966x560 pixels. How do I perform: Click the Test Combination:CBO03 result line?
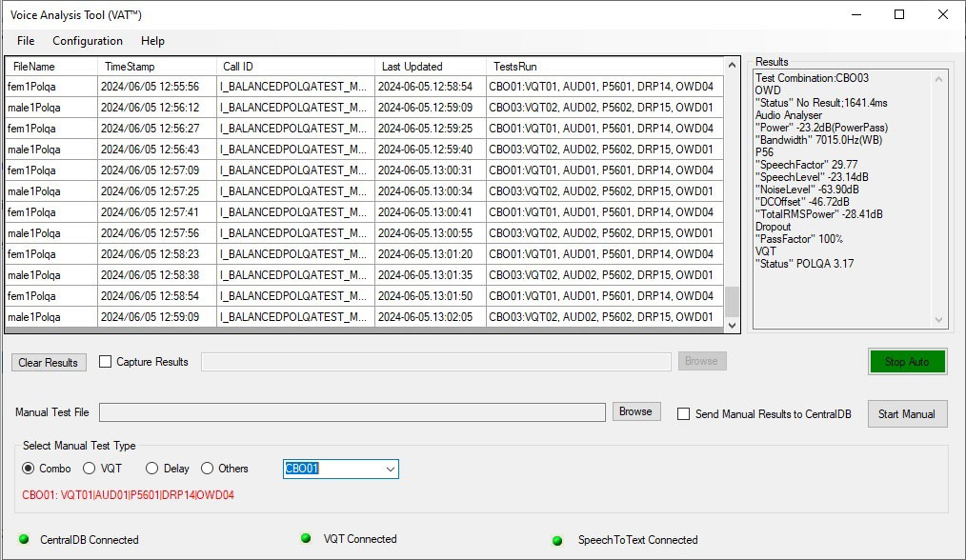tap(812, 78)
